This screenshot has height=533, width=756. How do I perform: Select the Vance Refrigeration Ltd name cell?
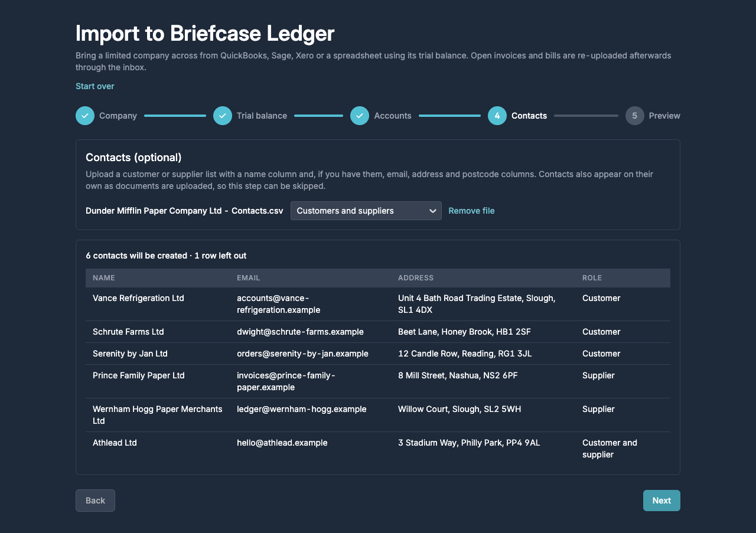[138, 298]
